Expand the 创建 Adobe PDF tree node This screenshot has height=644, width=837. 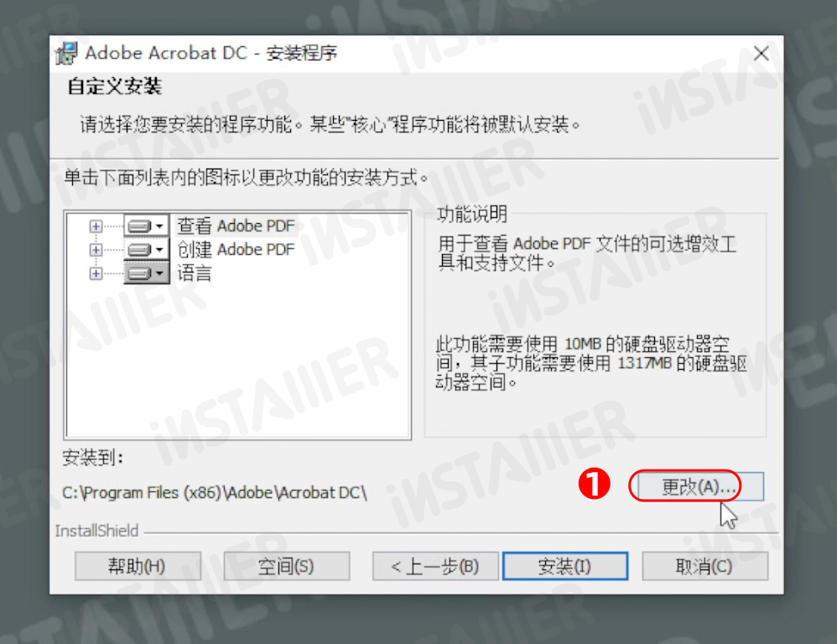tap(96, 250)
